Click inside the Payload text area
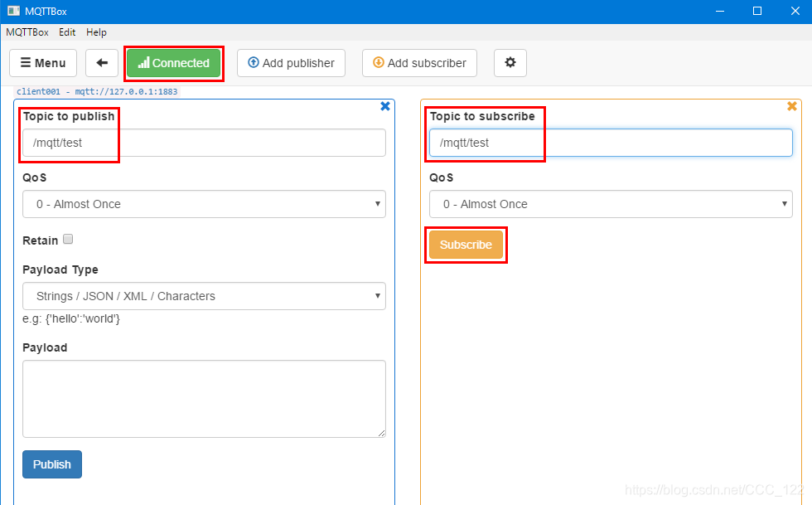 pyautogui.click(x=204, y=399)
